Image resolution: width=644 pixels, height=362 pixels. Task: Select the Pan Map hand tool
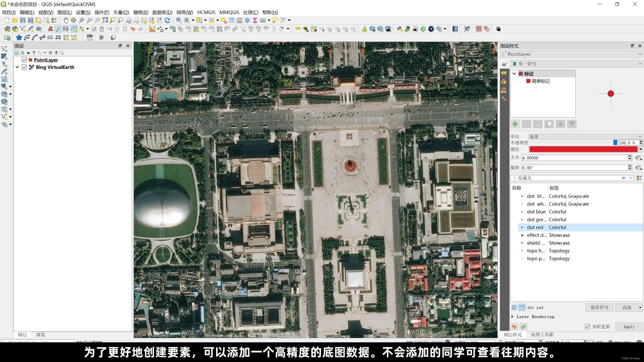click(66, 20)
